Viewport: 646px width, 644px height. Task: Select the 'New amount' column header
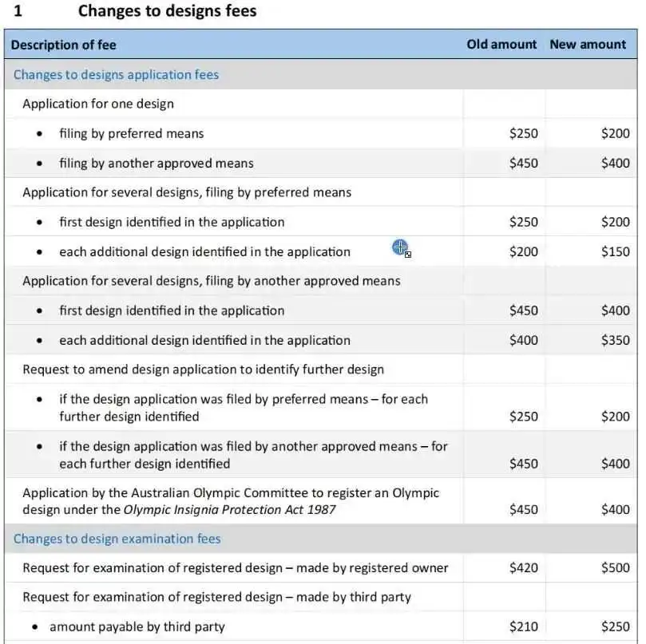pos(588,44)
